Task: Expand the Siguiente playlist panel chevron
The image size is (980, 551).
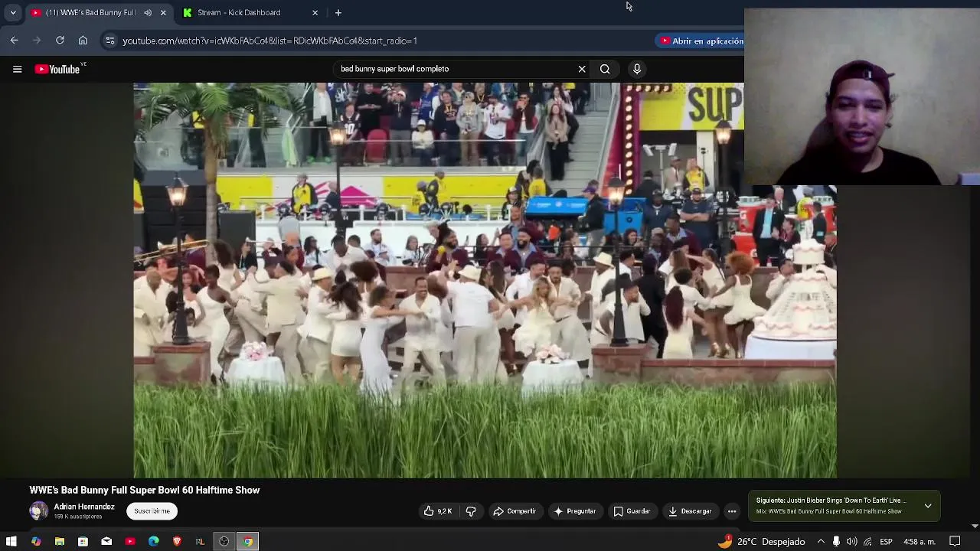Action: click(x=928, y=506)
